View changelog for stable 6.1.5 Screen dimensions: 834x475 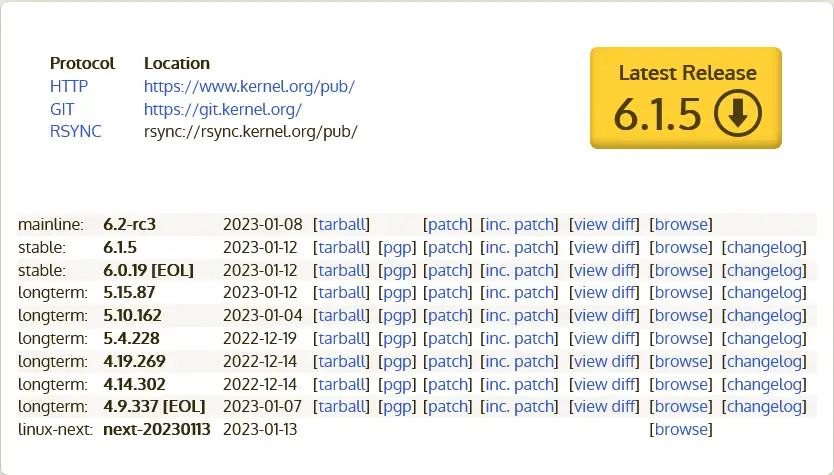(x=764, y=247)
